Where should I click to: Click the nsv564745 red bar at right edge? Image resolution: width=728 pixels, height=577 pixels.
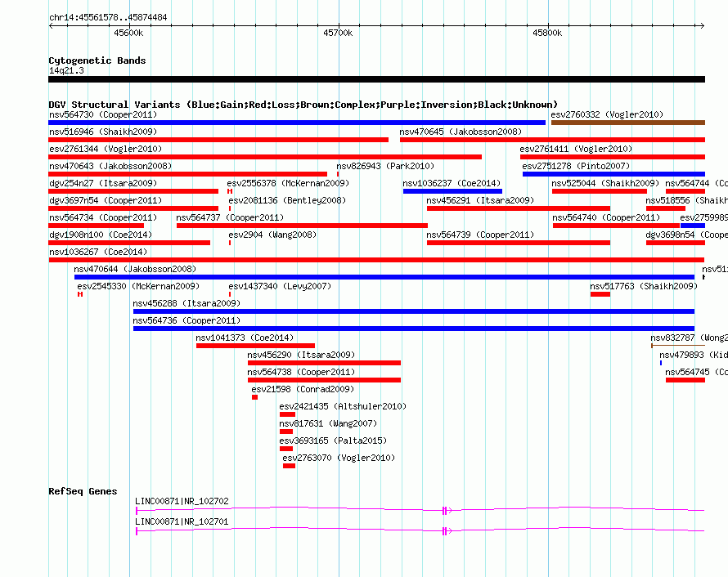(685, 380)
